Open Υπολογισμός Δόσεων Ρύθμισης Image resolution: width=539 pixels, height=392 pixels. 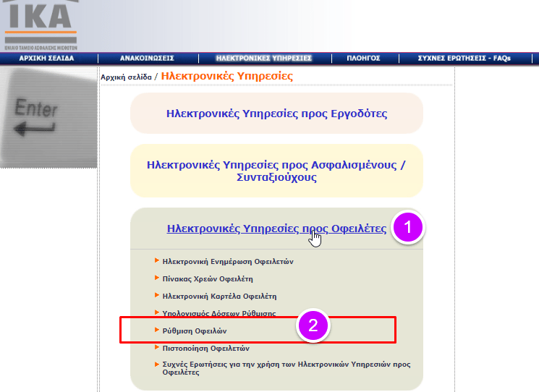[219, 313]
